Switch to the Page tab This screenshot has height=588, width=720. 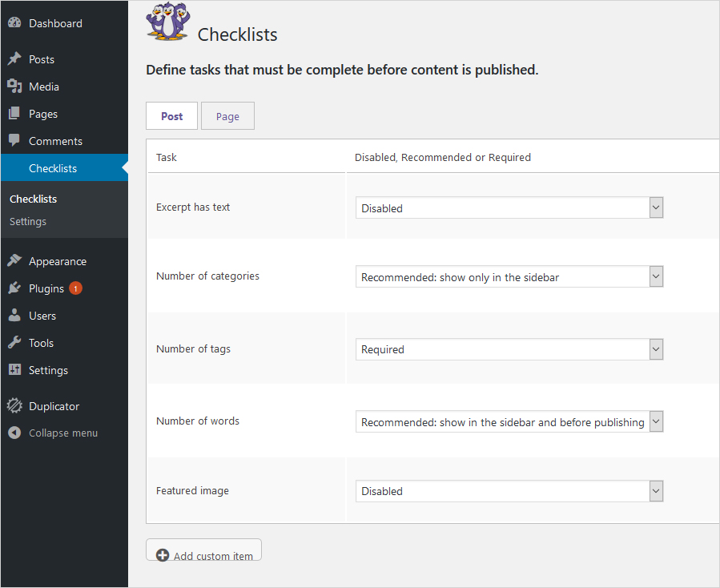tap(227, 116)
